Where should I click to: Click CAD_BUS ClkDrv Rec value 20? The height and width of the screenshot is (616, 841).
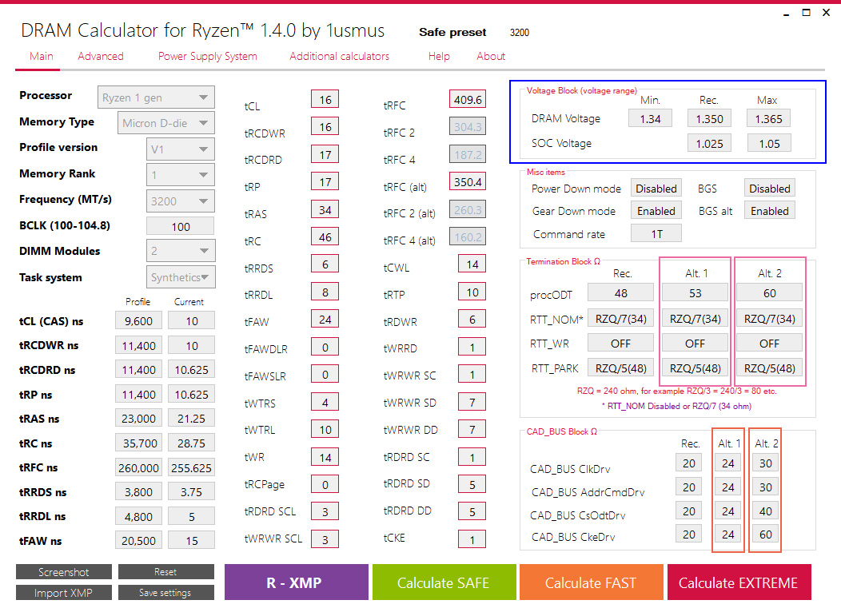(x=688, y=463)
